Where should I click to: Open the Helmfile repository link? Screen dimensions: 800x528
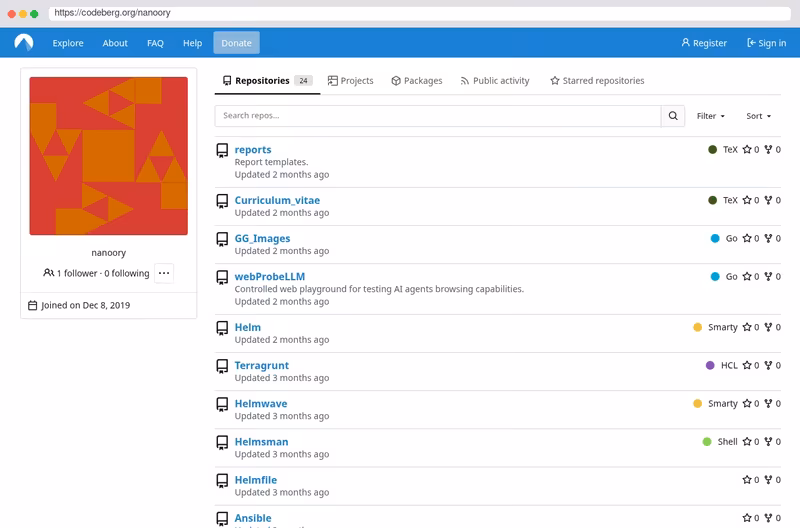(256, 480)
